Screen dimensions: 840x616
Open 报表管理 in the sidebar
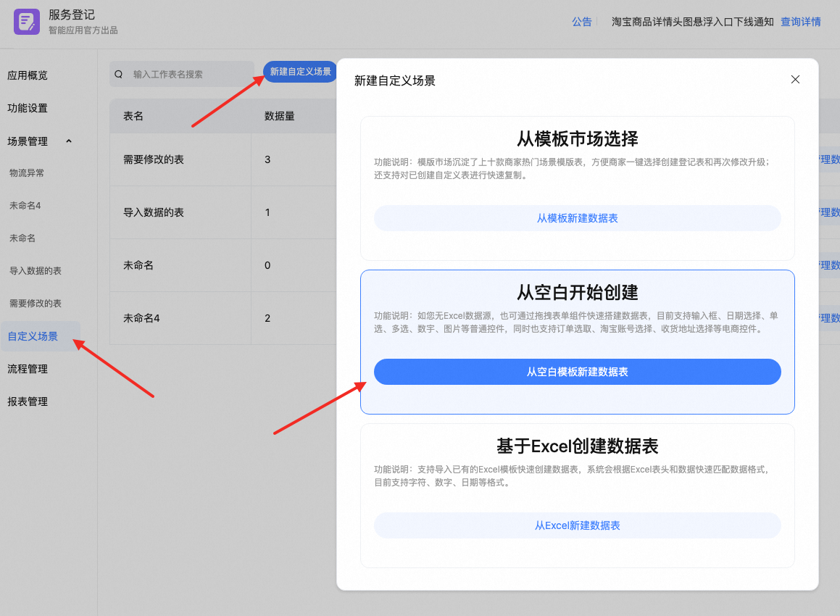28,401
